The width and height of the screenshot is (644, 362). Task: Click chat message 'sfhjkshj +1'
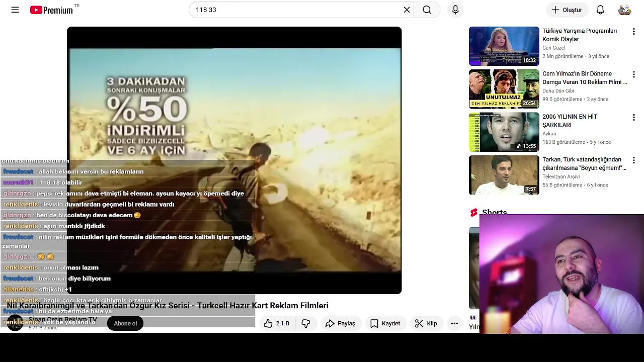[55, 290]
